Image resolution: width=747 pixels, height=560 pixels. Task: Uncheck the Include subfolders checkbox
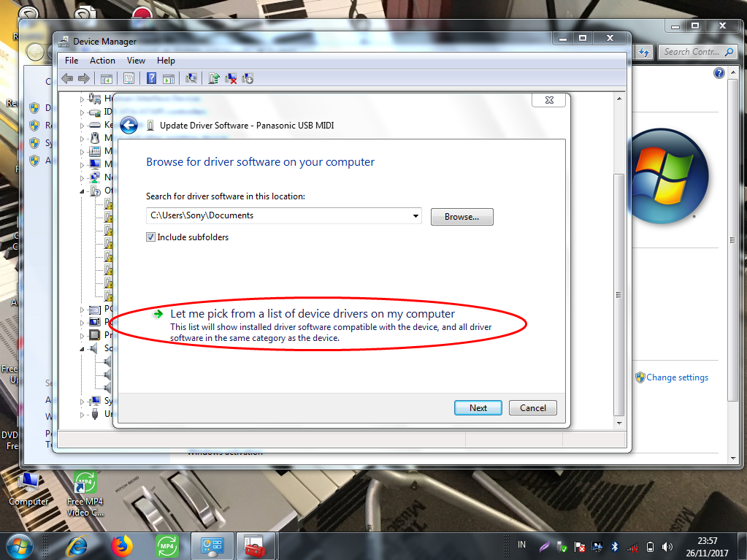(x=150, y=237)
